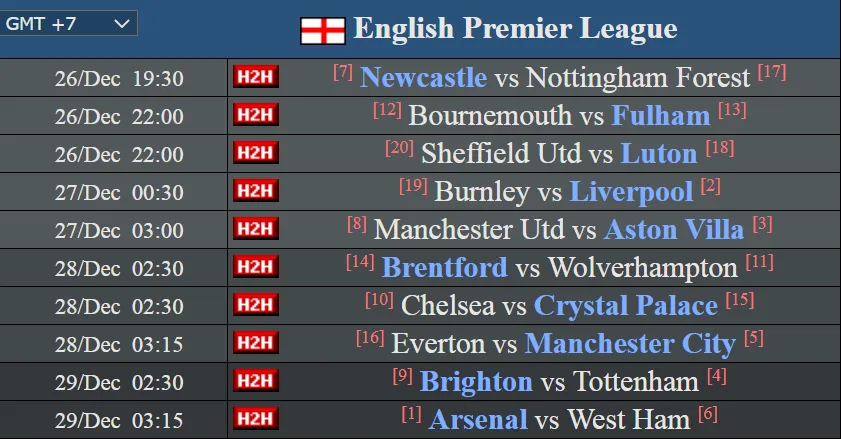The width and height of the screenshot is (841, 439).
Task: Select the Arsenal team link
Action: [x=478, y=420]
